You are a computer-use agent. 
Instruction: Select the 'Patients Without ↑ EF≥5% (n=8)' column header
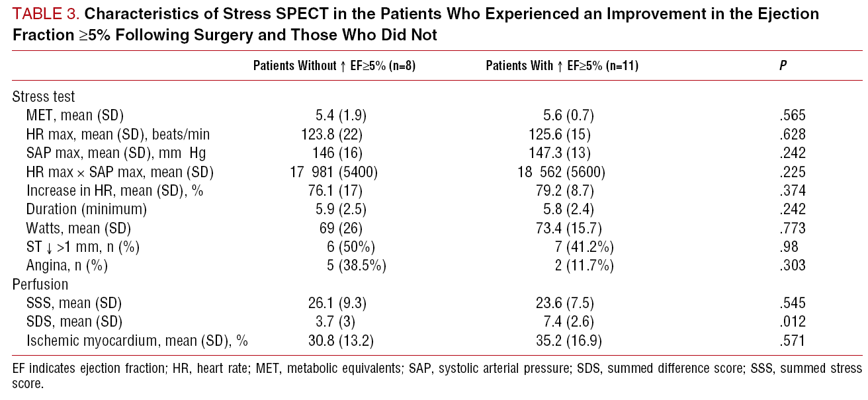tap(334, 66)
